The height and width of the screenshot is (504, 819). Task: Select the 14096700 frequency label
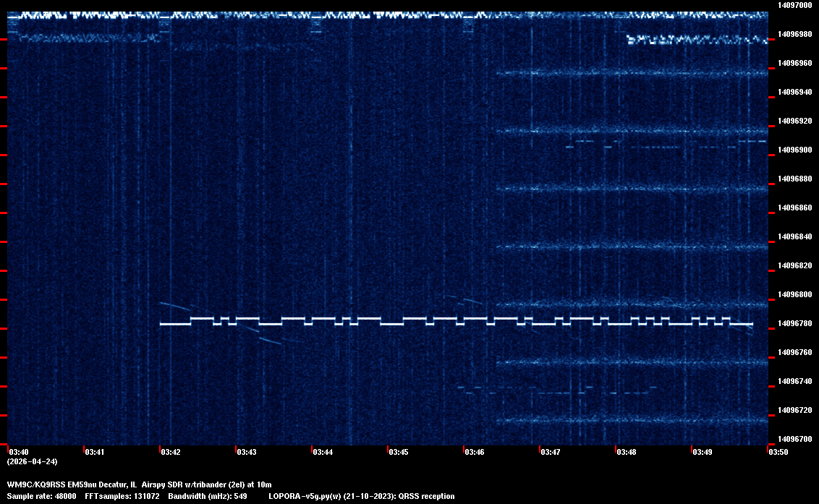click(x=794, y=439)
